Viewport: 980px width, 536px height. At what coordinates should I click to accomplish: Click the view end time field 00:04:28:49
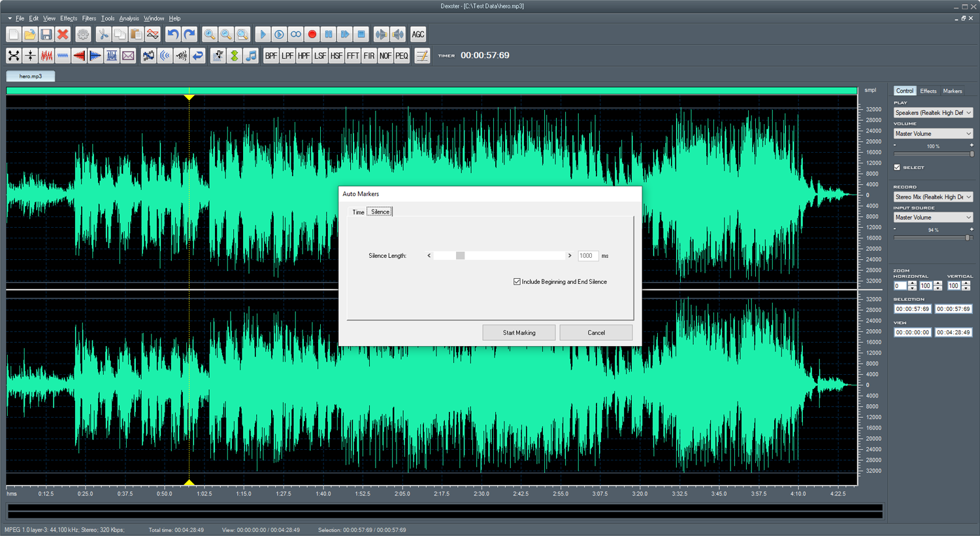[953, 332]
